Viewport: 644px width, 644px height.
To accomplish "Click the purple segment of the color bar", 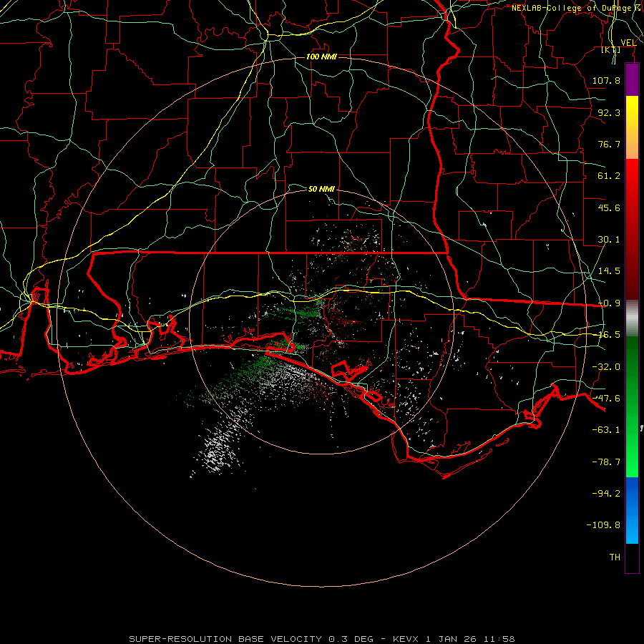I will coord(632,80).
